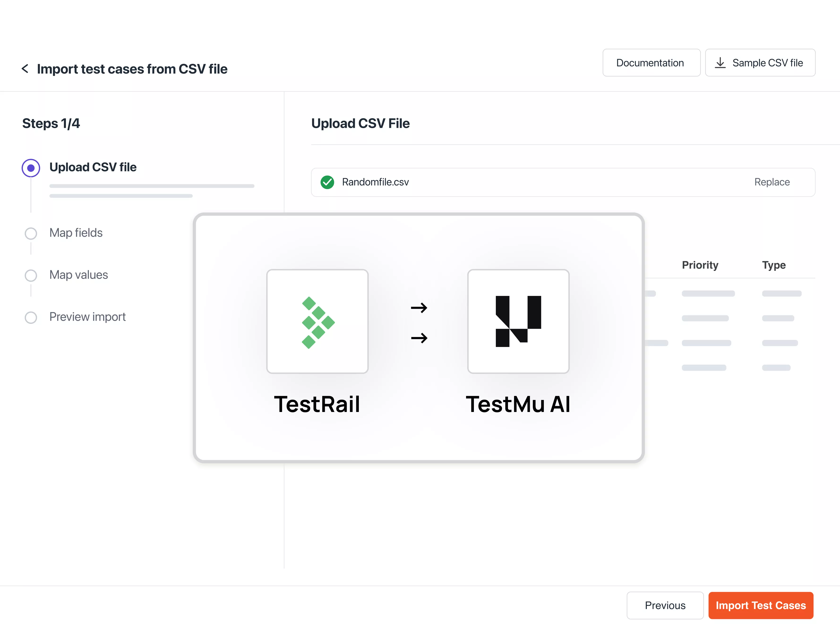Viewport: 840px width, 628px height.
Task: Click the green checkmark beside Randomfile.csv
Action: tap(327, 182)
